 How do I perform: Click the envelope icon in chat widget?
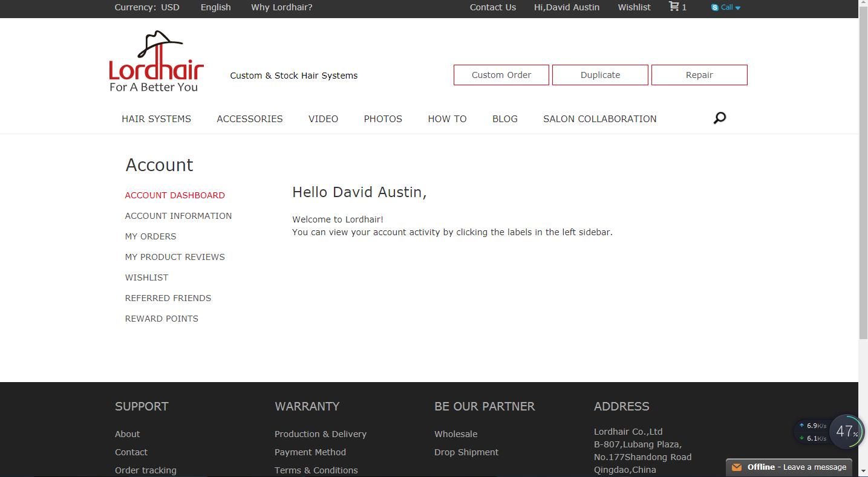pyautogui.click(x=737, y=467)
